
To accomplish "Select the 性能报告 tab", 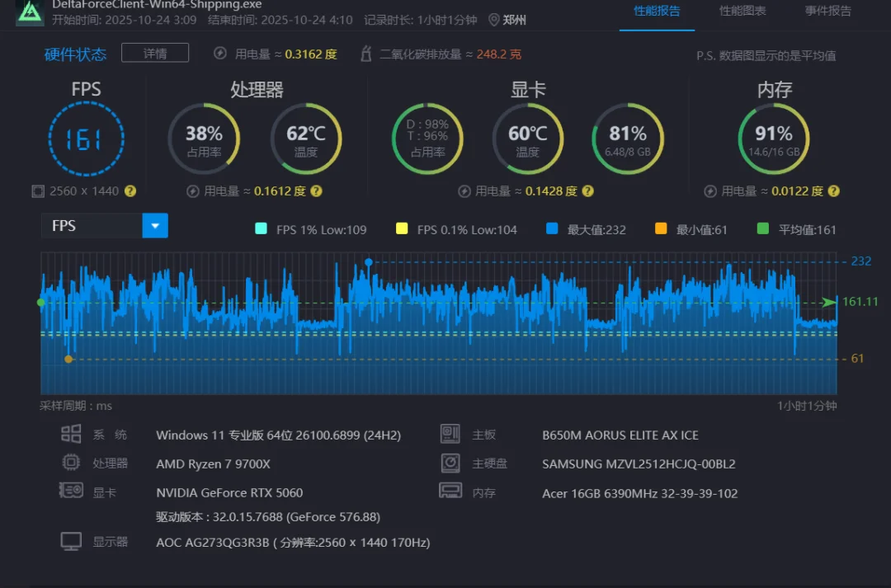I will pyautogui.click(x=657, y=12).
